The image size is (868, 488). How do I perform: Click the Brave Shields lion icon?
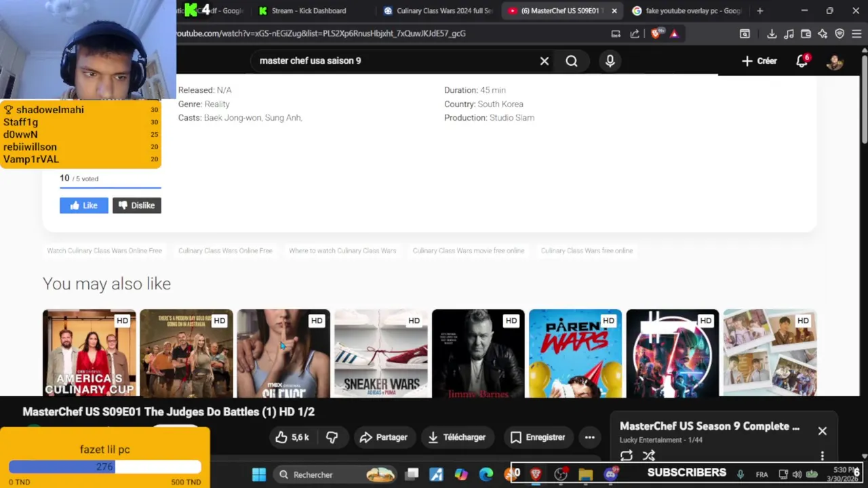[655, 33]
